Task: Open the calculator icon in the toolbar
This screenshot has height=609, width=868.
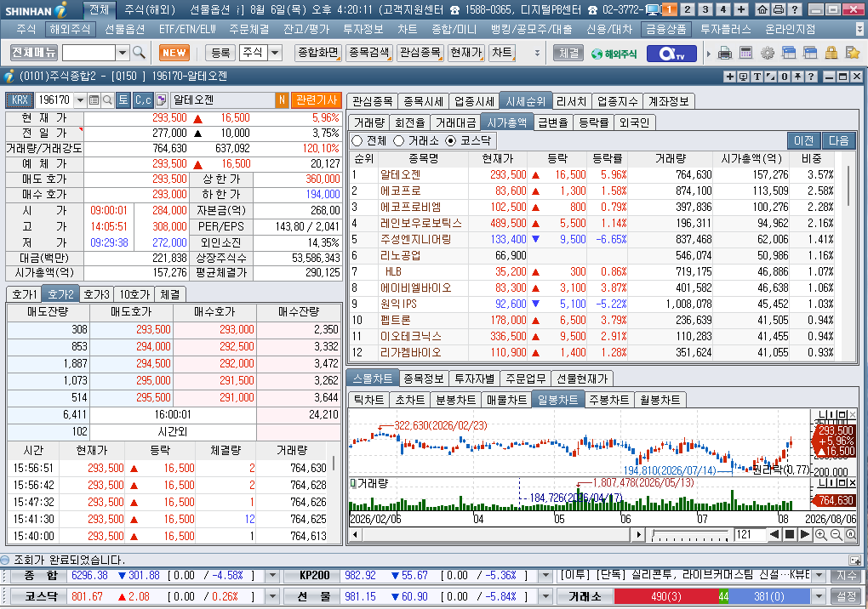Action: pos(745,53)
